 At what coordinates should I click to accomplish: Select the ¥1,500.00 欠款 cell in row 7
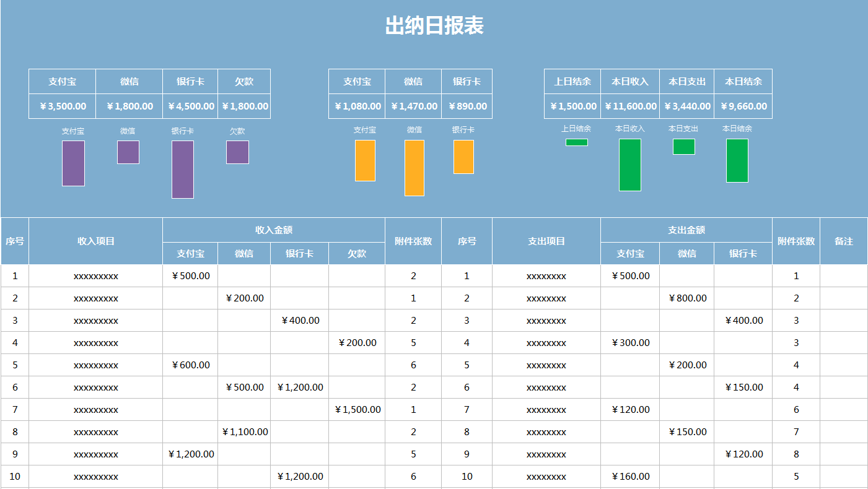coord(357,409)
